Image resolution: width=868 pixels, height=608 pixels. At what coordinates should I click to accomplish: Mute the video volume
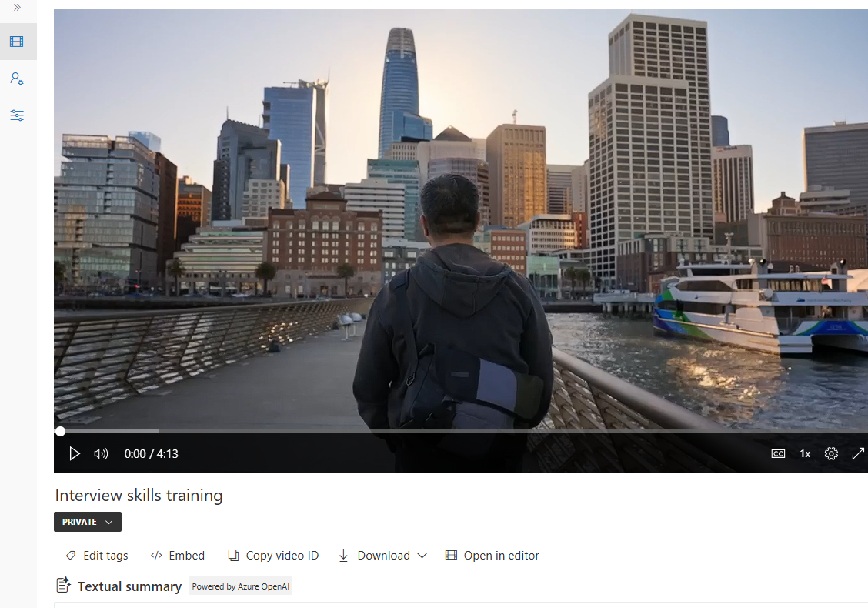point(101,453)
